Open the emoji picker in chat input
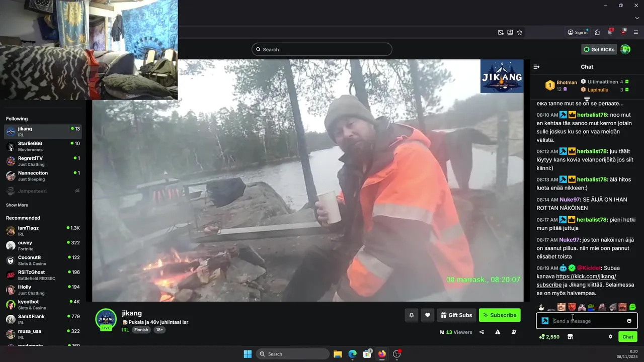The height and width of the screenshot is (362, 644). click(x=629, y=321)
